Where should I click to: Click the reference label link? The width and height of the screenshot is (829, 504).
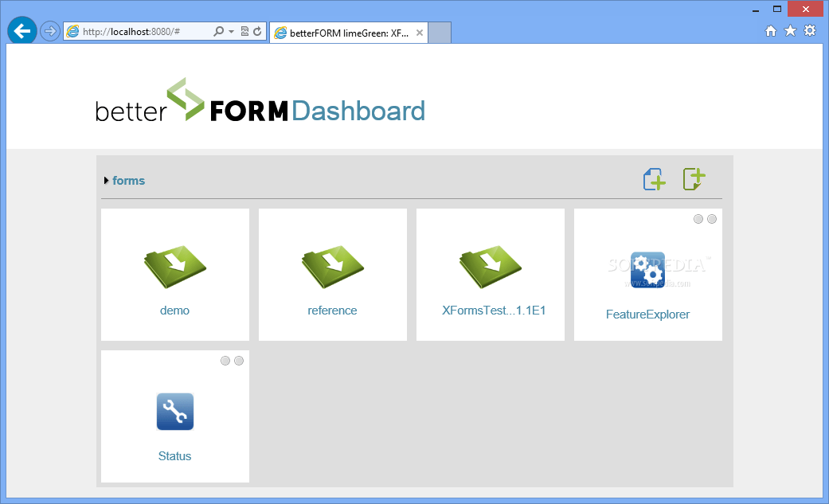click(x=333, y=311)
